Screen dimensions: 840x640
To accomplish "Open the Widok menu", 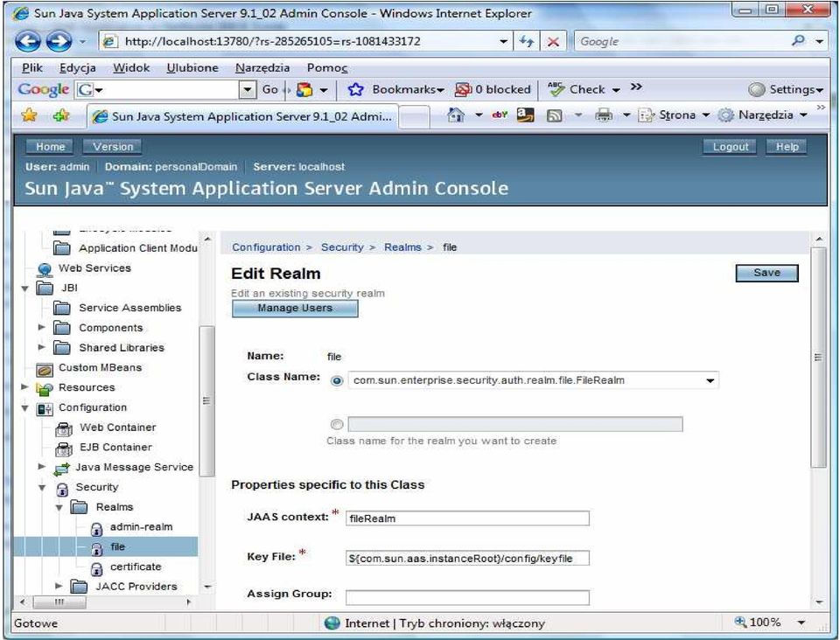I will (131, 68).
